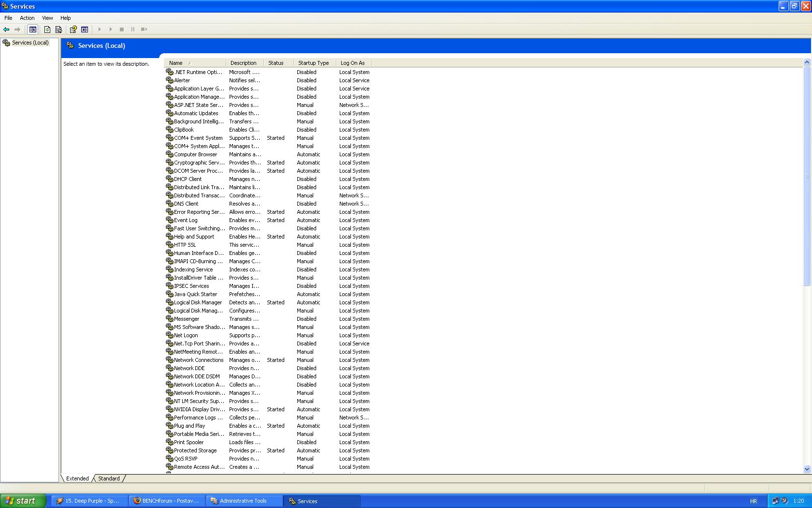Open the View menu
The height and width of the screenshot is (508, 812).
47,18
